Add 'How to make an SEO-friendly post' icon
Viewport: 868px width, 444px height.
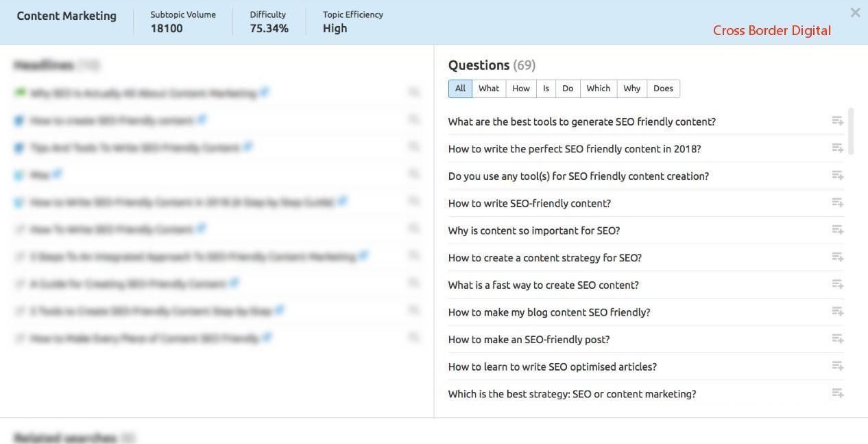[837, 339]
